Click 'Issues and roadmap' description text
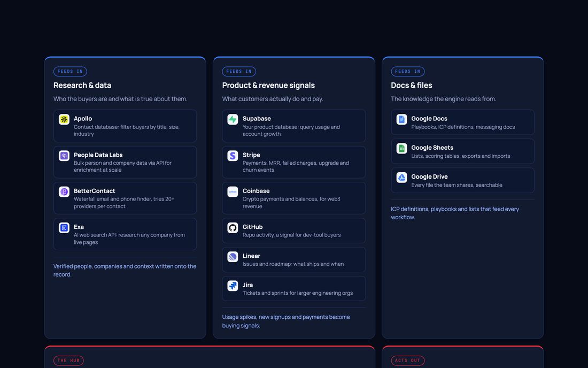 click(x=293, y=264)
